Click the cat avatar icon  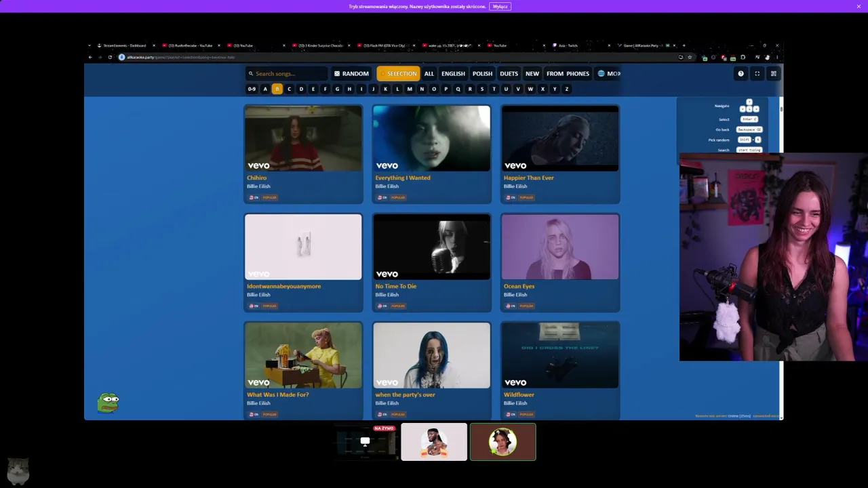click(x=18, y=470)
